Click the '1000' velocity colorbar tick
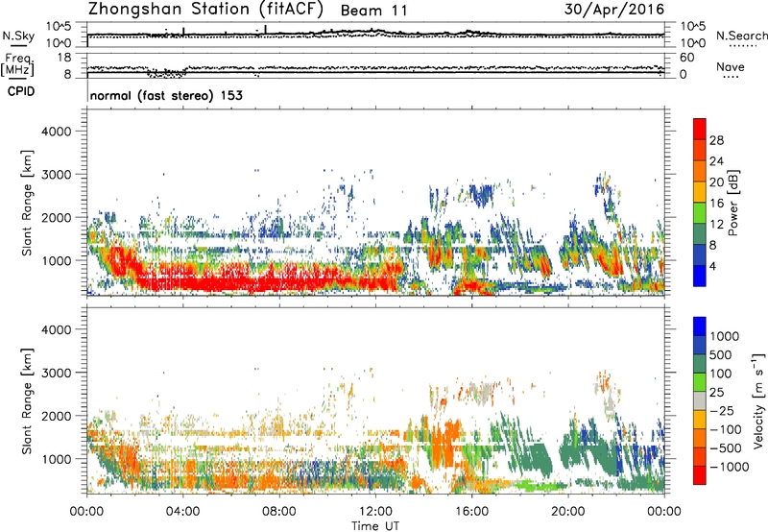This screenshot has width=768, height=532. 725,336
